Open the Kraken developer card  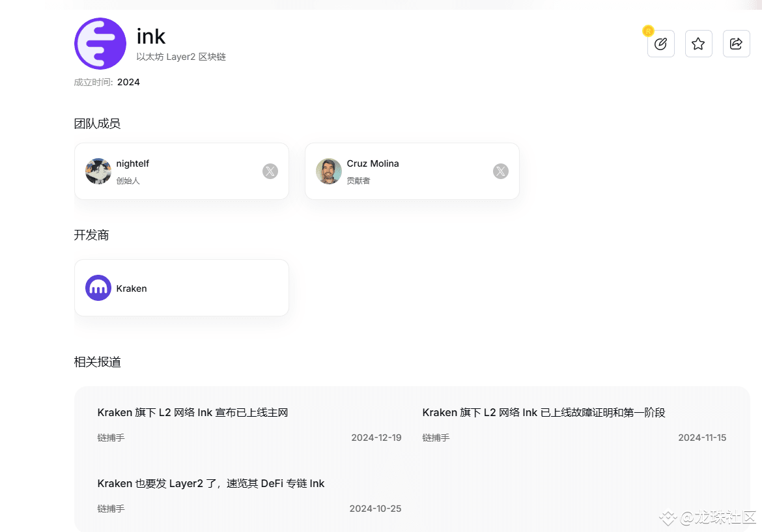coord(182,288)
